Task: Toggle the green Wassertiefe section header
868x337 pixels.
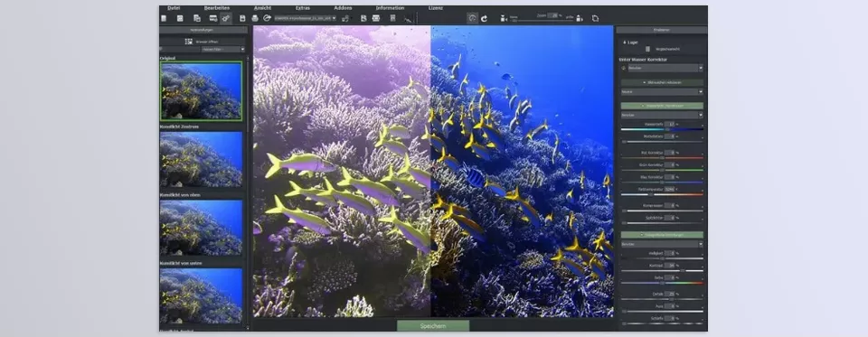Action: [x=662, y=105]
